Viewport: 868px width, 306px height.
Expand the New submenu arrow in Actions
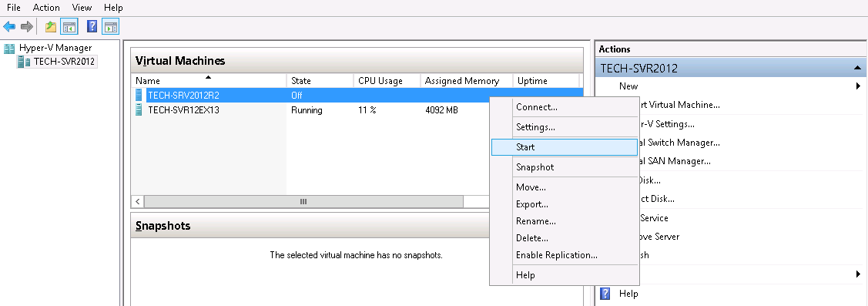pos(858,86)
